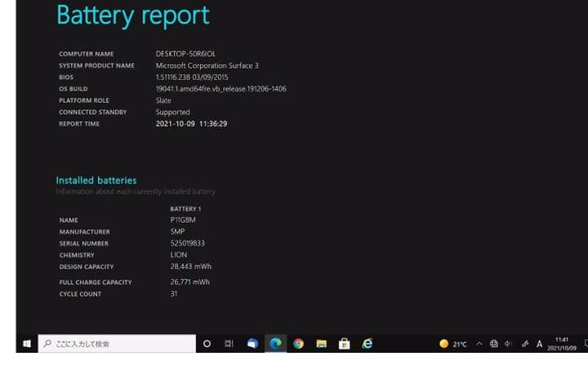The image size is (588, 392).
Task: Select report time 2021-10-09 11:36:29
Action: [191, 124]
